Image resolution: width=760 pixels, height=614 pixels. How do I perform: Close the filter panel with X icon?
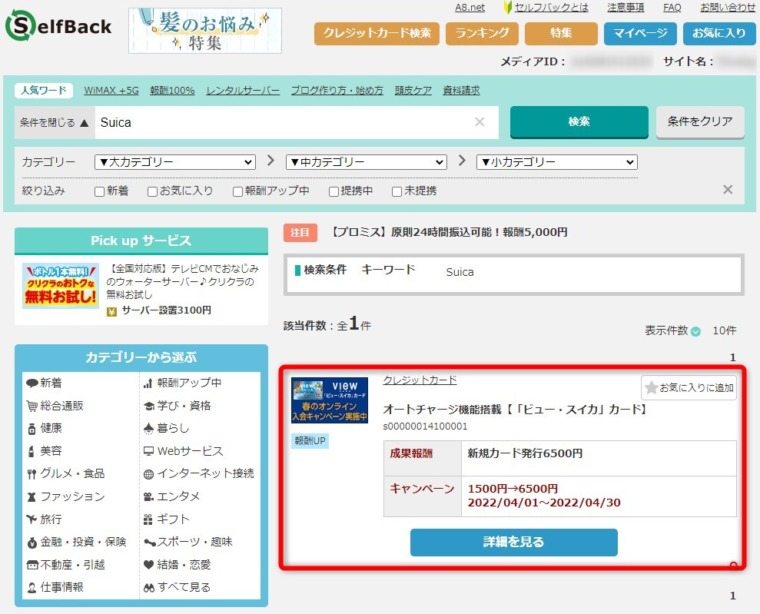pyautogui.click(x=727, y=190)
